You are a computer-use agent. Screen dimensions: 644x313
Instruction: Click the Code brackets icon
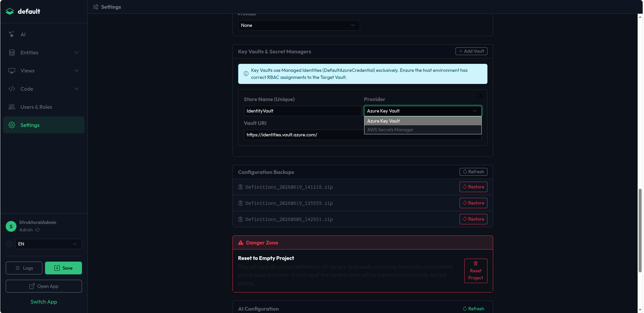pyautogui.click(x=12, y=89)
